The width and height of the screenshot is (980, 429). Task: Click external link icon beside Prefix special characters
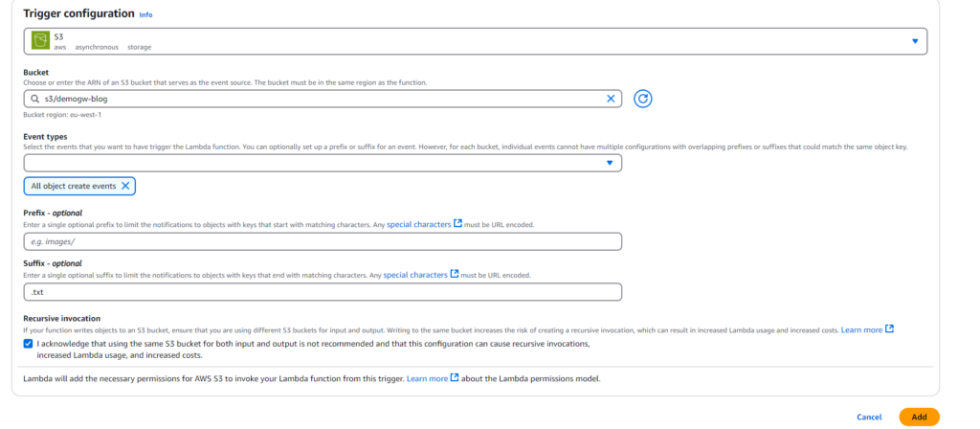click(457, 224)
